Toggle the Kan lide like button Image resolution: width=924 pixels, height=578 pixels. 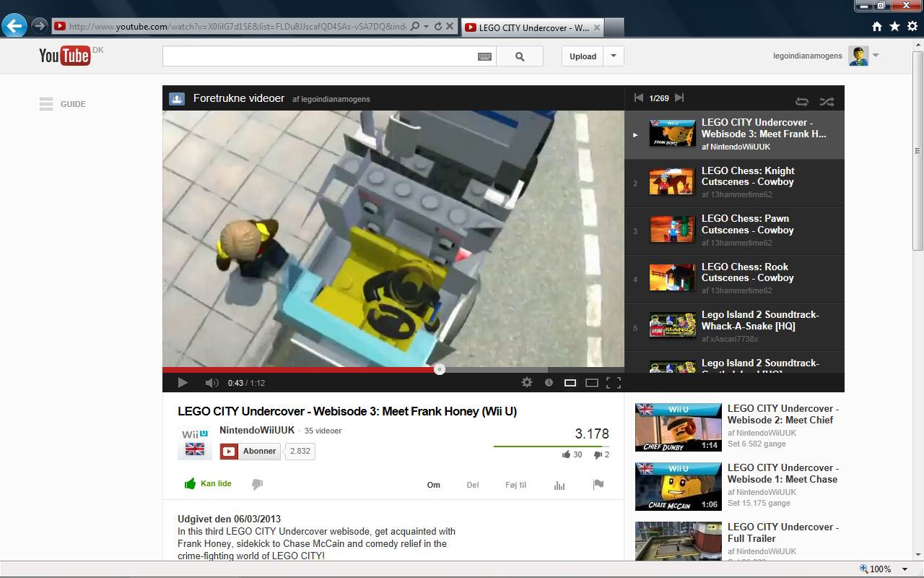click(208, 484)
